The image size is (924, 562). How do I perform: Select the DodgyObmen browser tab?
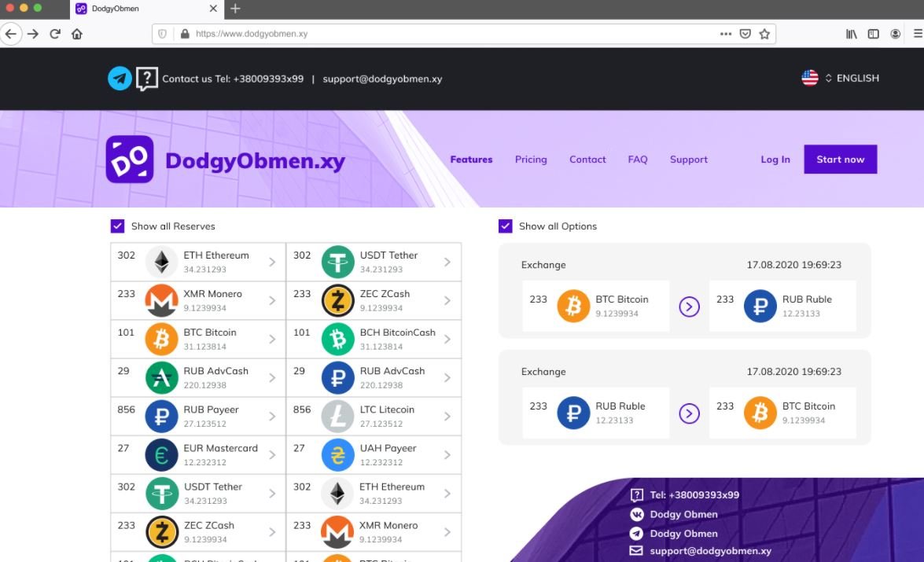tap(147, 9)
